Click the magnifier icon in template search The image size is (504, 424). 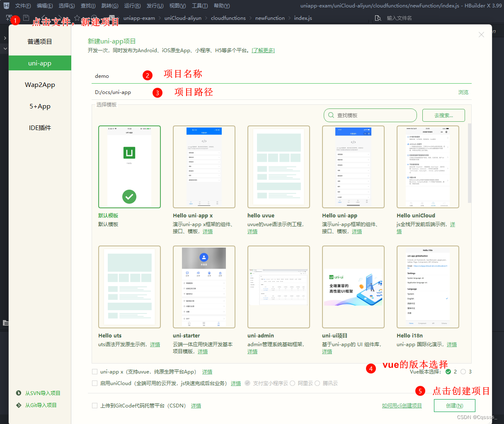(331, 115)
